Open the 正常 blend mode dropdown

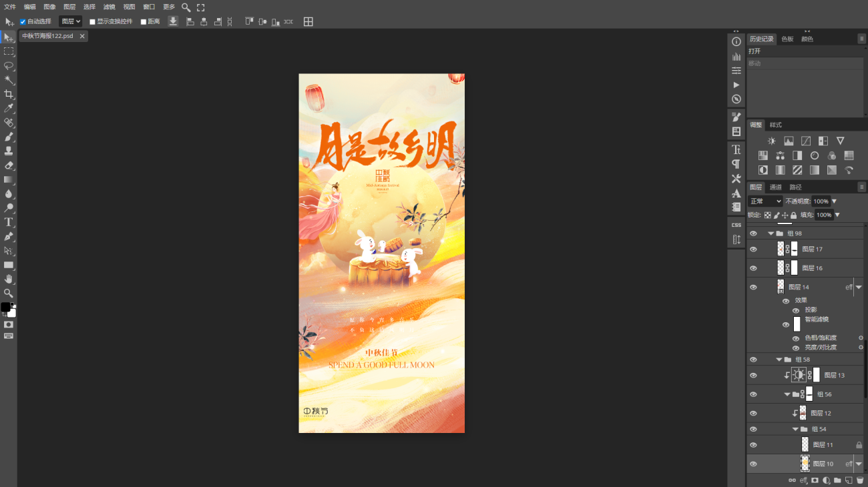tap(765, 201)
